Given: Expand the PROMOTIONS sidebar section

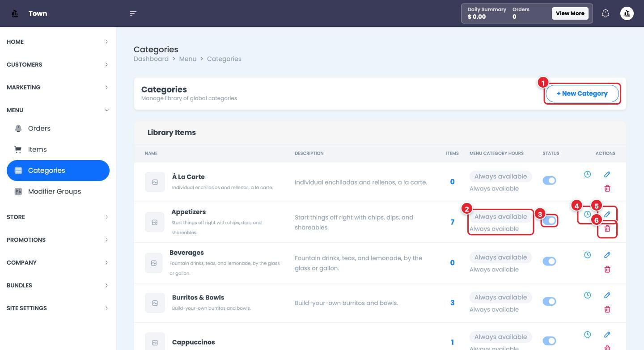Looking at the screenshot, I should (x=58, y=240).
